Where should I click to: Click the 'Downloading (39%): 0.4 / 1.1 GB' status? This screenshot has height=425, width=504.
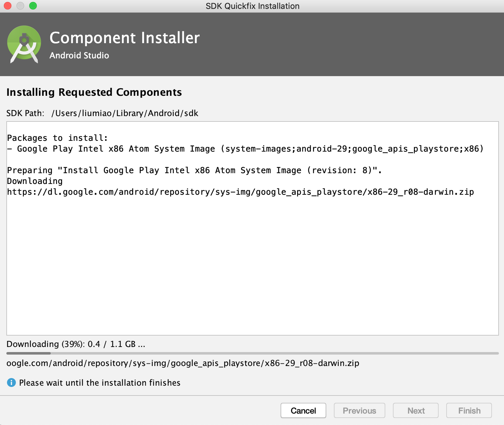(x=76, y=344)
